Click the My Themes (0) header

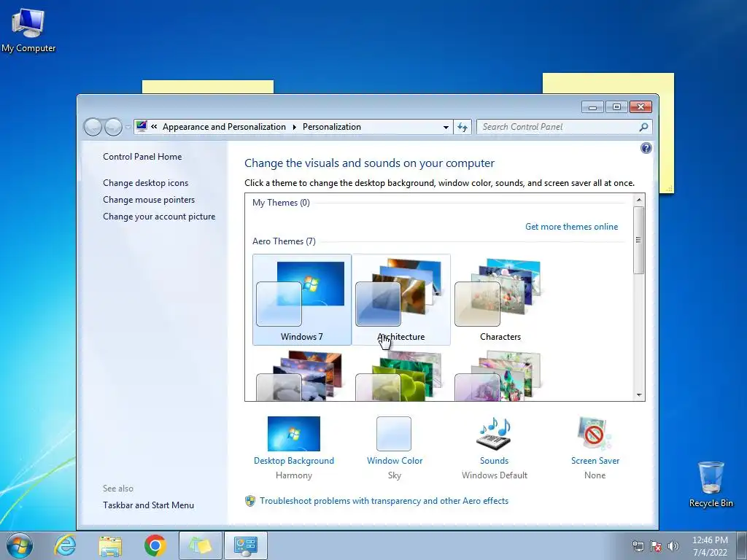[x=281, y=203]
